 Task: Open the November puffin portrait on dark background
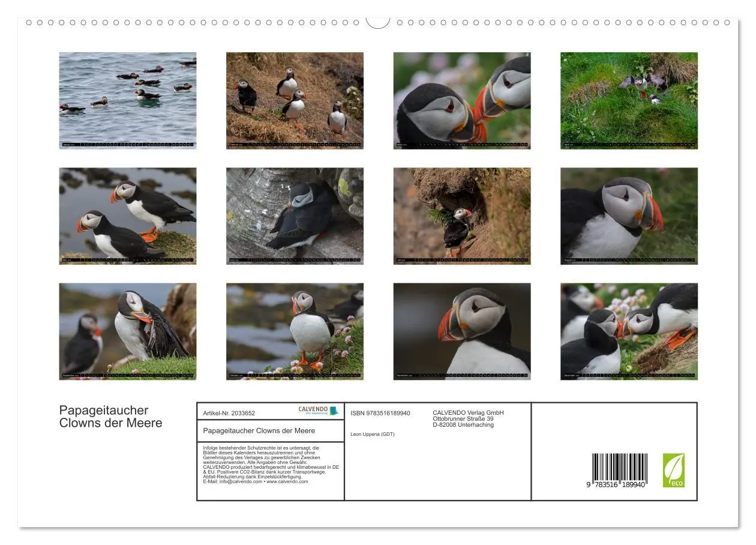tap(462, 331)
